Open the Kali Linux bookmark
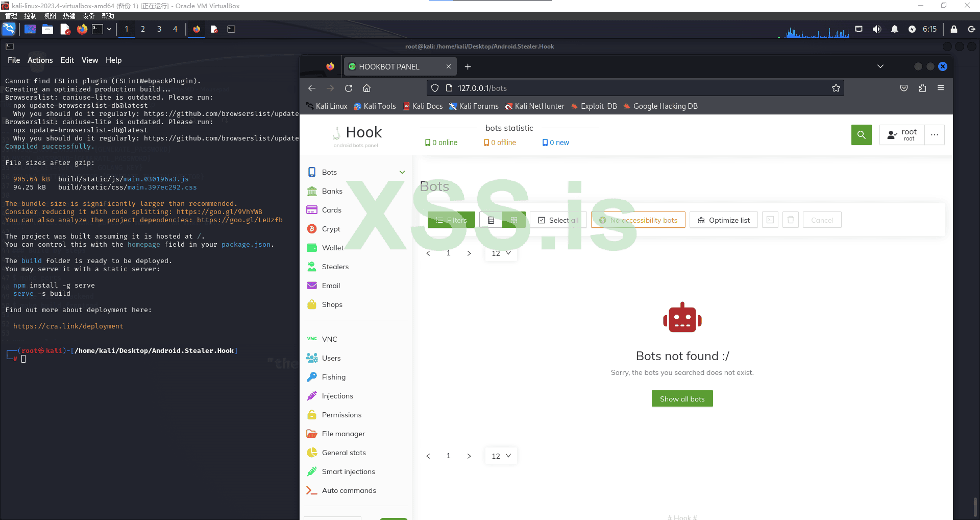980x520 pixels. point(327,106)
